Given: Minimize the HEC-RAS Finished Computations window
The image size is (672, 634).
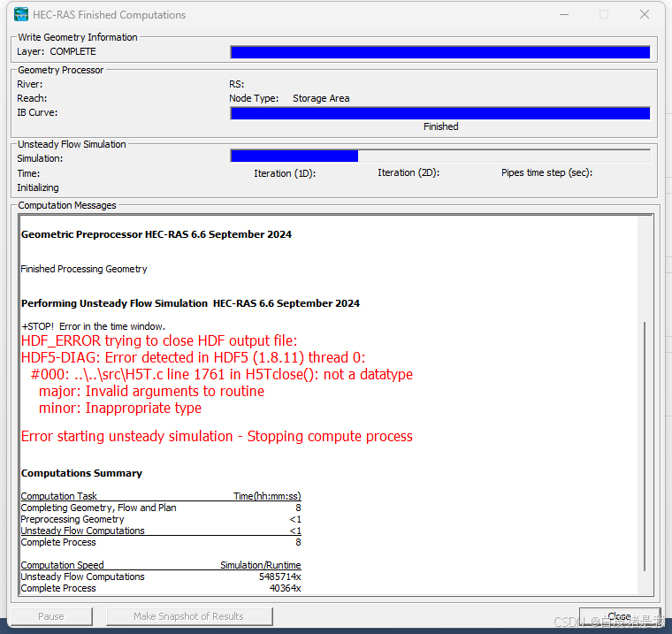Looking at the screenshot, I should tap(564, 14).
